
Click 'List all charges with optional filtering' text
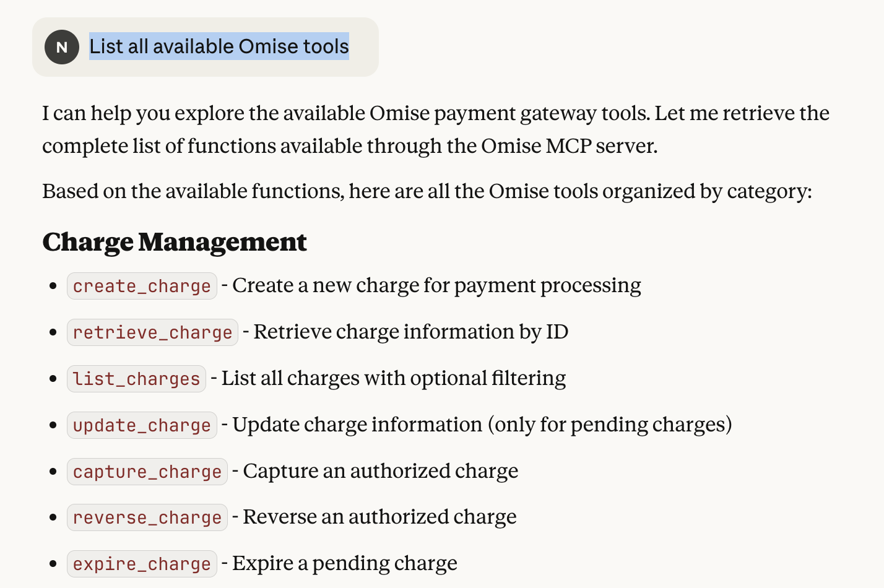(x=394, y=378)
